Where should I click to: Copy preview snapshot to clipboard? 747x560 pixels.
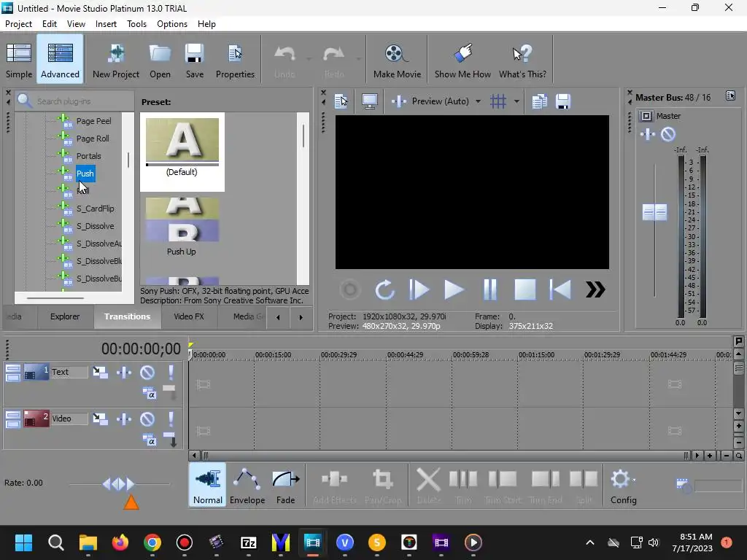[x=539, y=101]
